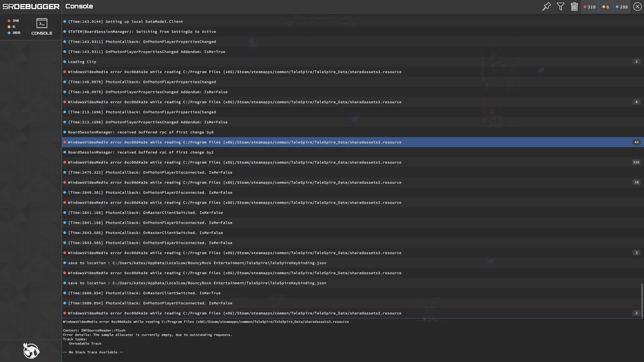This screenshot has height=362, width=644.
Task: Open the Console tab in sidebar
Action: click(42, 27)
